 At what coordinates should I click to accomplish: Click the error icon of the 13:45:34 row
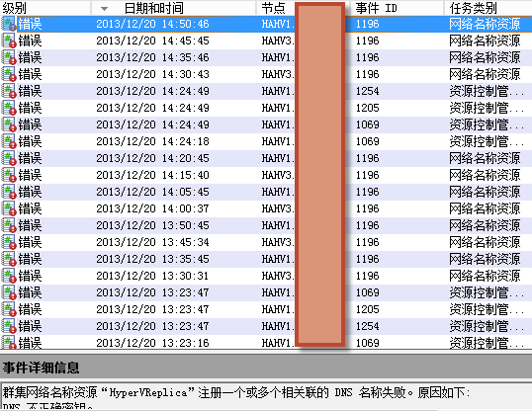pos(9,242)
